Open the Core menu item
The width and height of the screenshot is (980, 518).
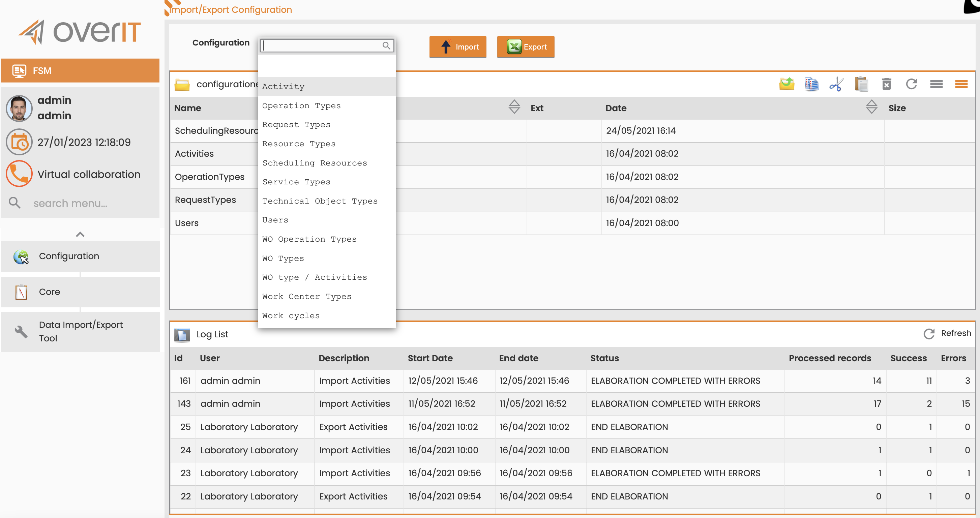(x=80, y=292)
